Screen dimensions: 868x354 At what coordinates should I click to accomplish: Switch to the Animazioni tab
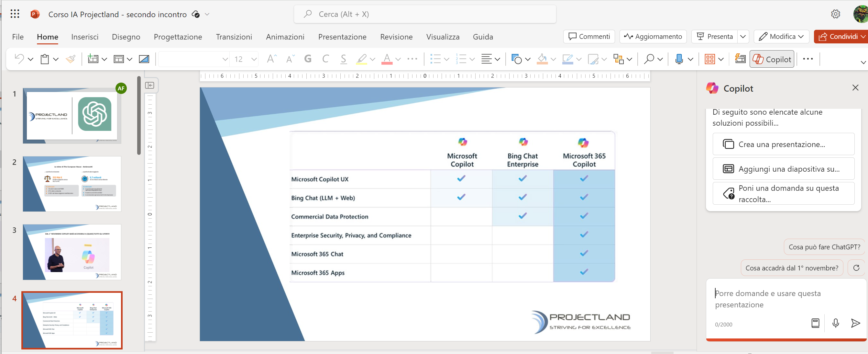click(285, 37)
